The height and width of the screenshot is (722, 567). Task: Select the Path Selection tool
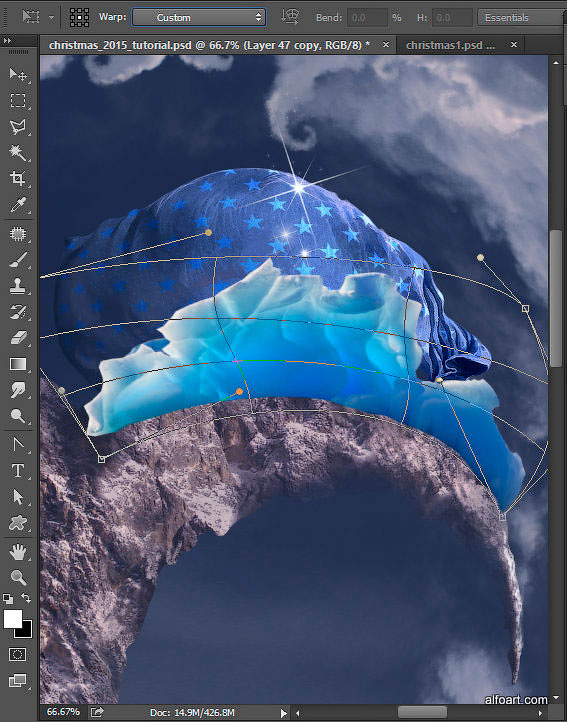click(x=18, y=497)
